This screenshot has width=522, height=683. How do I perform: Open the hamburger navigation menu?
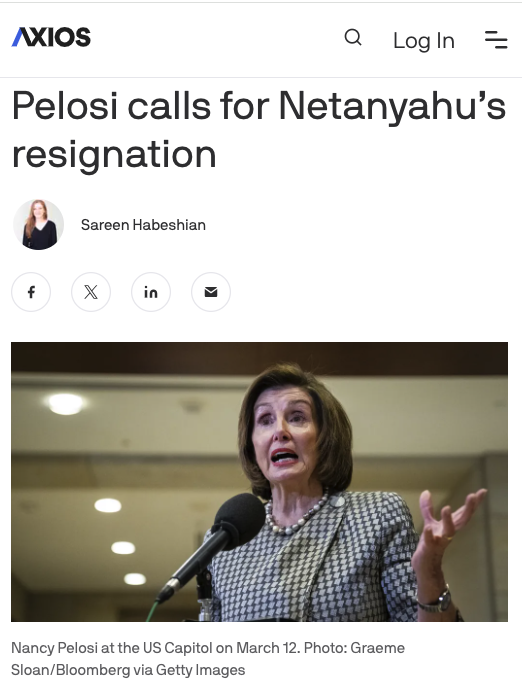496,40
